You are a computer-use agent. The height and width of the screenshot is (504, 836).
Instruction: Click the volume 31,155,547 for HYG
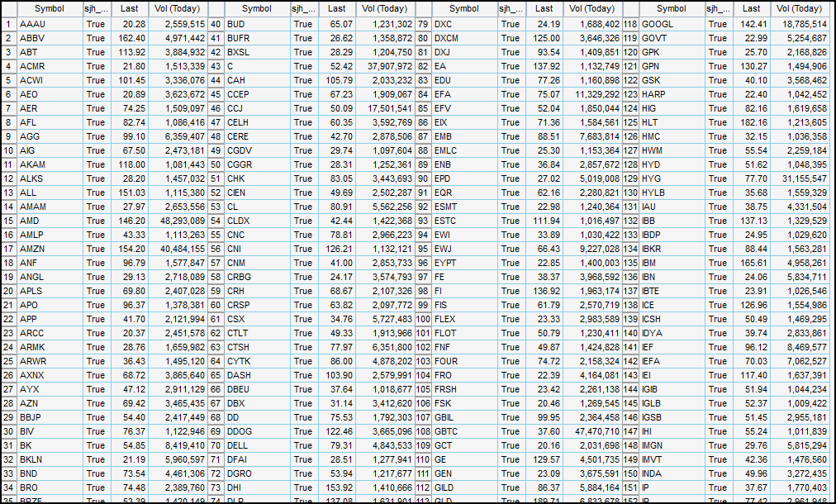pyautogui.click(x=799, y=178)
